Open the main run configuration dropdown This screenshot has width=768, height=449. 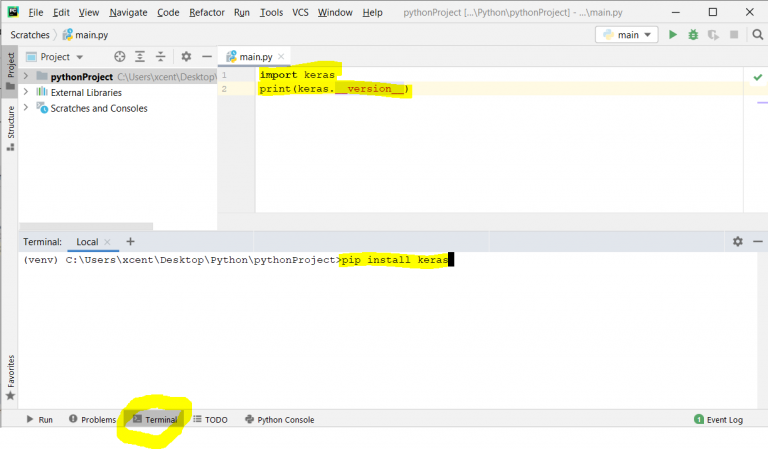coord(626,35)
